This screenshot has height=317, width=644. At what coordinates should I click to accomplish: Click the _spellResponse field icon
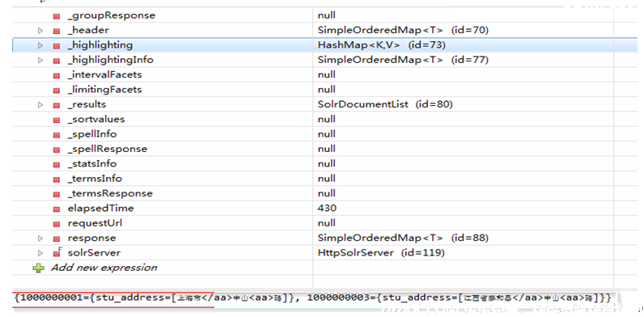click(x=57, y=150)
